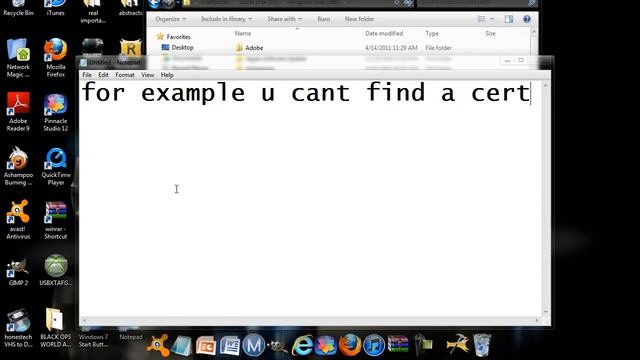
Task: Expand the Organize dropdown in Explorer
Action: point(170,19)
